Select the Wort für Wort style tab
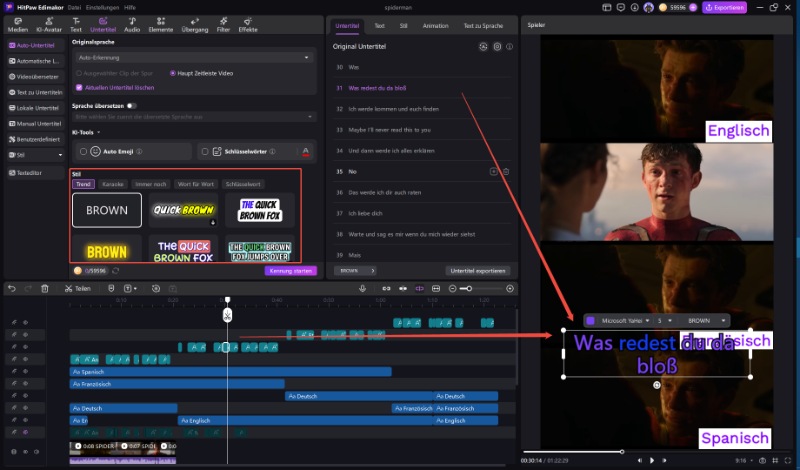The width and height of the screenshot is (800, 470). [x=196, y=184]
